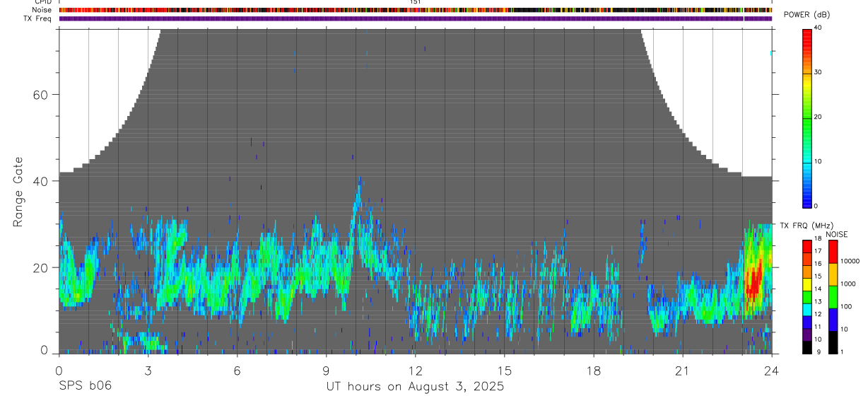Click the 'NOISE' legend title
868x401 pixels.
(837, 234)
